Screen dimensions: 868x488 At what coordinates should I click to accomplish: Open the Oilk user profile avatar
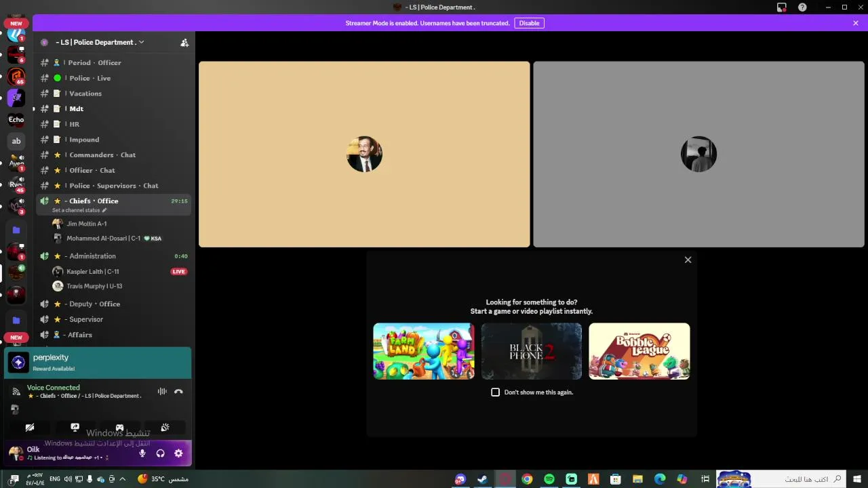(x=16, y=452)
